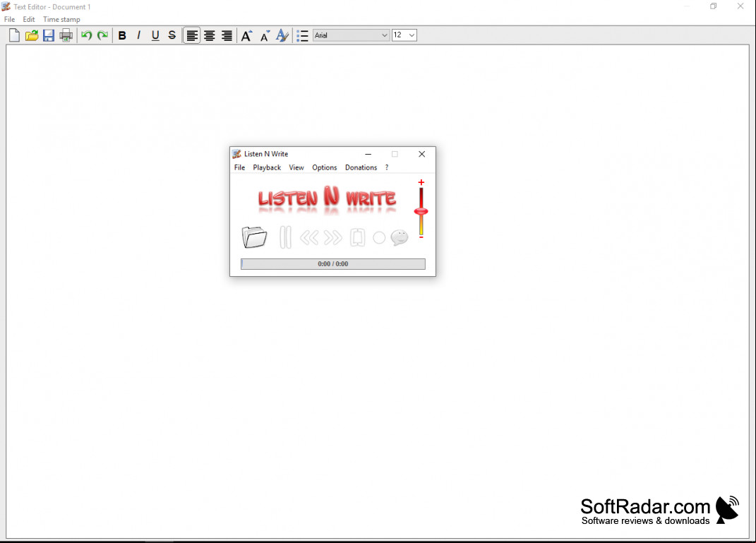Open the Listen N Write File menu
Screen dimensions: 756x543
tap(239, 167)
